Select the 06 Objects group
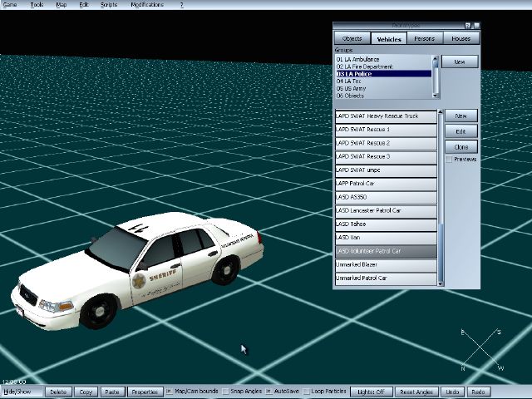The width and height of the screenshot is (532, 399). tap(383, 96)
